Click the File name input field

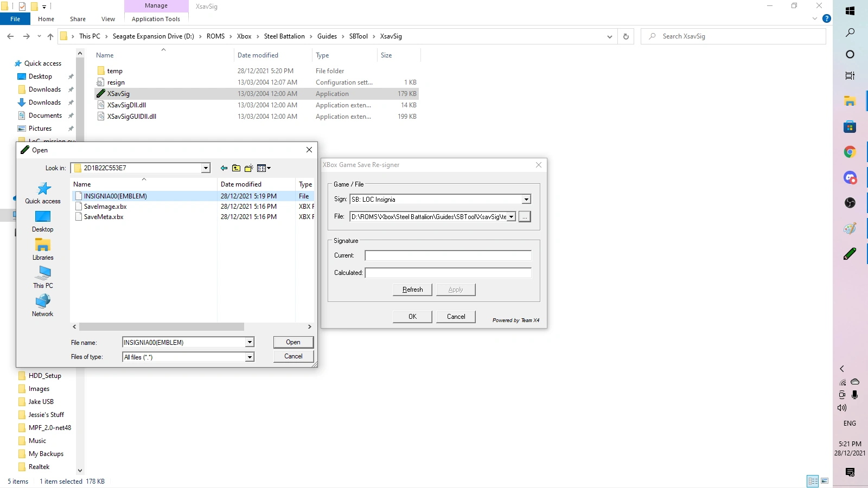click(184, 342)
